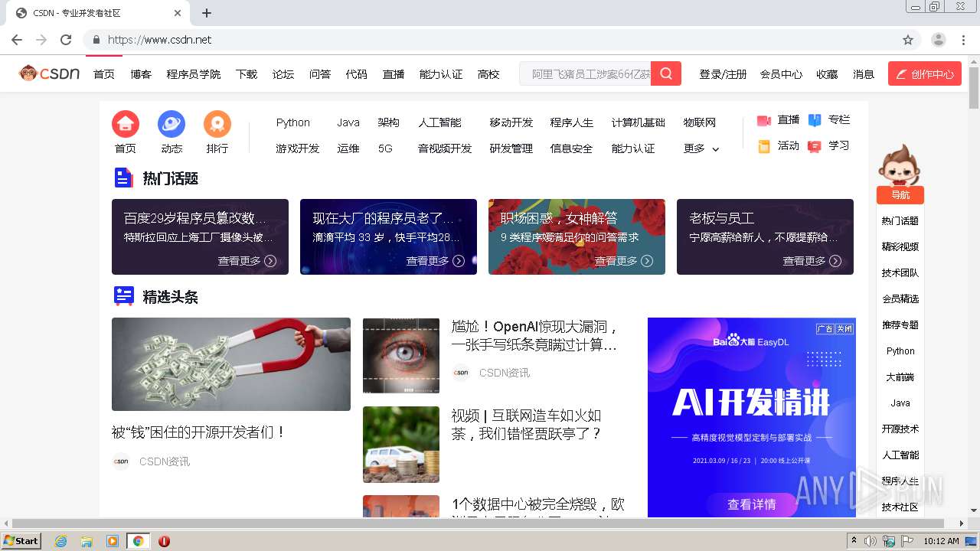Image resolution: width=980 pixels, height=551 pixels.
Task: Click the red 学习 icon
Action: point(815,146)
